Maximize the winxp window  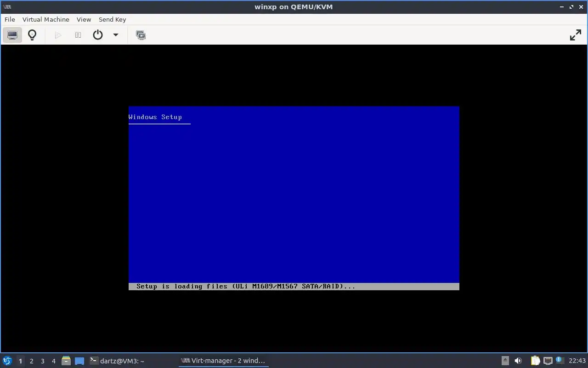pyautogui.click(x=571, y=7)
